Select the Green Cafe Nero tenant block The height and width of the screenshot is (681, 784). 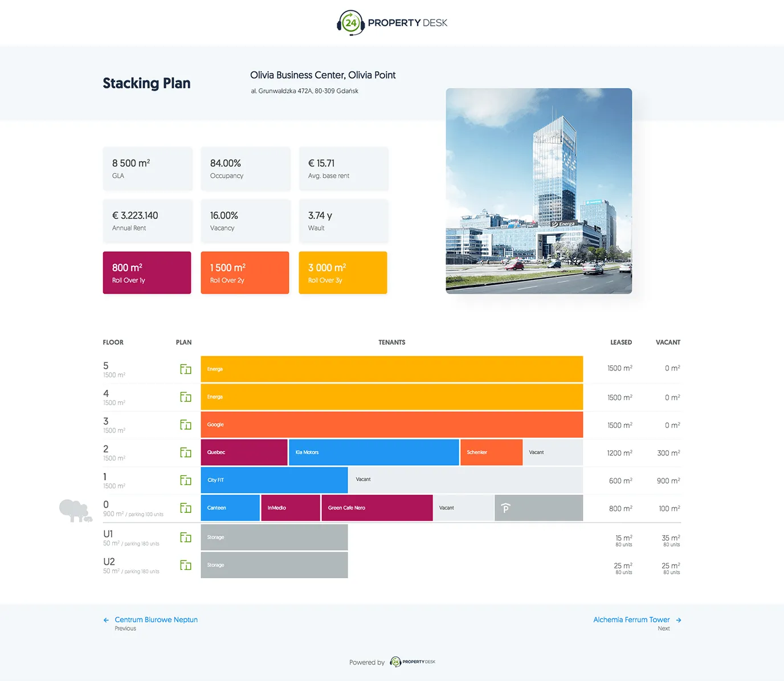click(x=377, y=508)
